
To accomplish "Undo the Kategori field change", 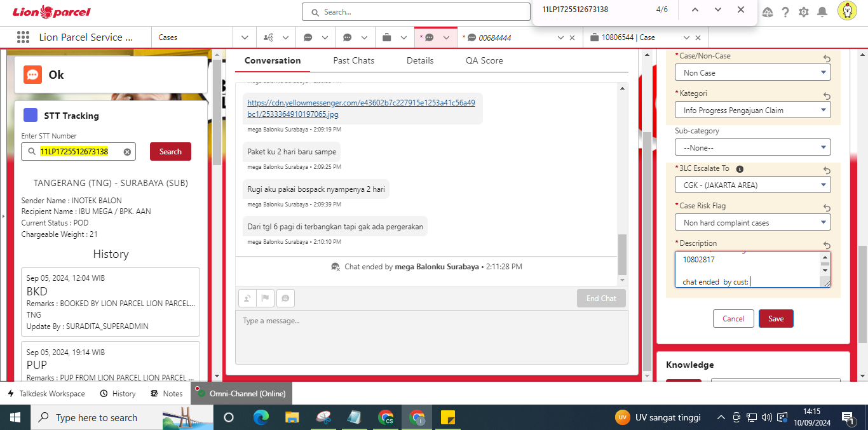I will (x=827, y=96).
